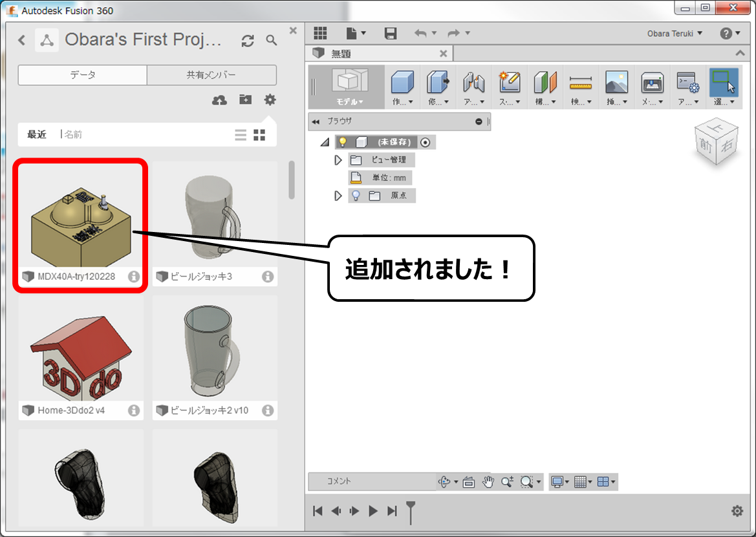Open the ビールジョッキ2 v10 thumbnail
Viewport: 756px width, 537px height.
point(215,349)
